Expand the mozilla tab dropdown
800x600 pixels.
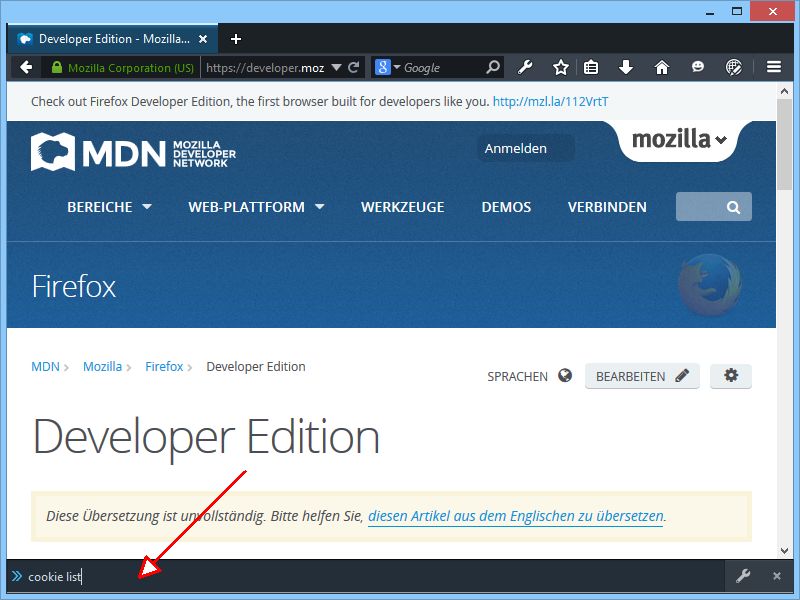(679, 140)
